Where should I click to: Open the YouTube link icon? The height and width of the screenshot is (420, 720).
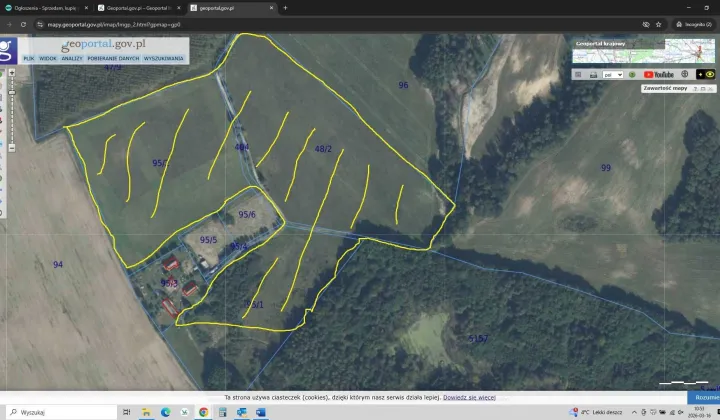point(660,74)
